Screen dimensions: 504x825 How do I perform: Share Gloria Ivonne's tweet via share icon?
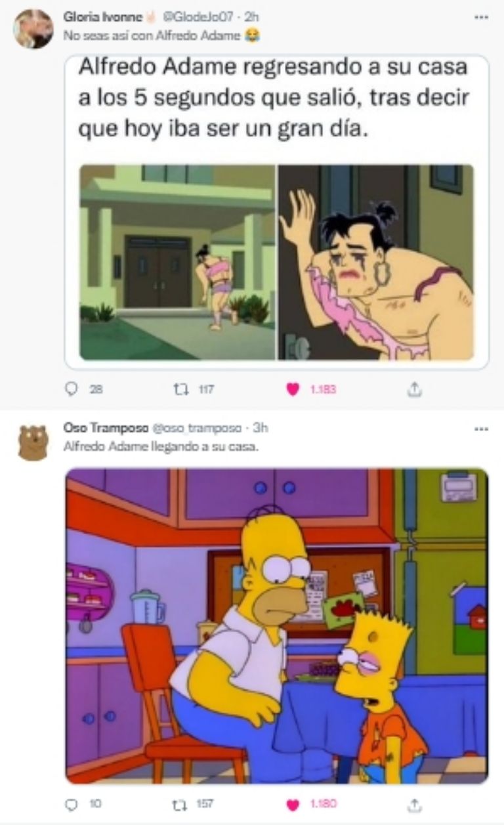click(x=414, y=389)
